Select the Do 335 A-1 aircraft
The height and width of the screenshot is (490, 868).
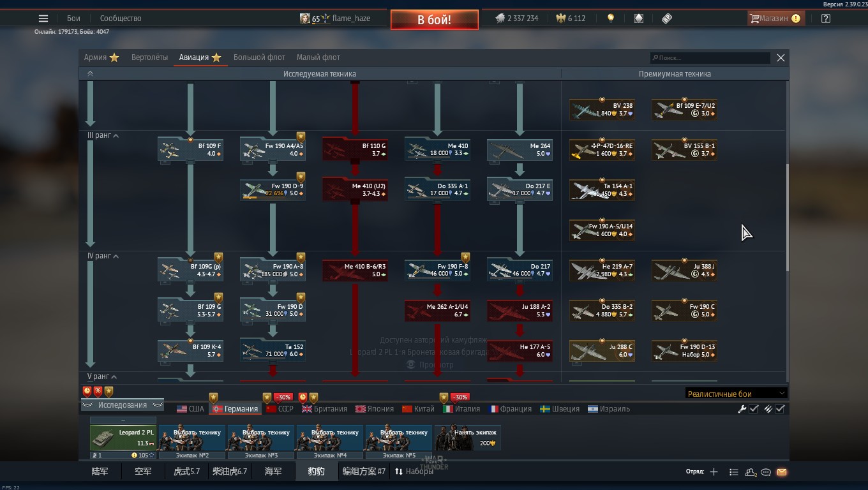pos(437,189)
